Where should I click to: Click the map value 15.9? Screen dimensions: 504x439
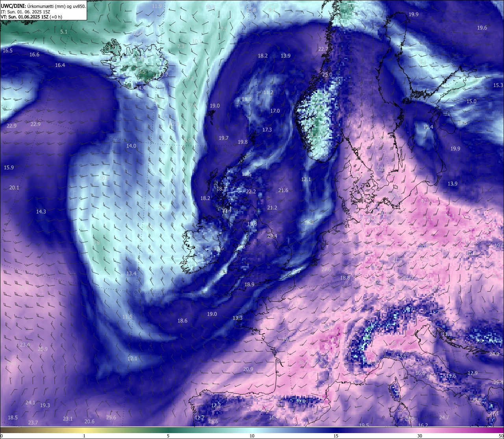[x=9, y=167]
